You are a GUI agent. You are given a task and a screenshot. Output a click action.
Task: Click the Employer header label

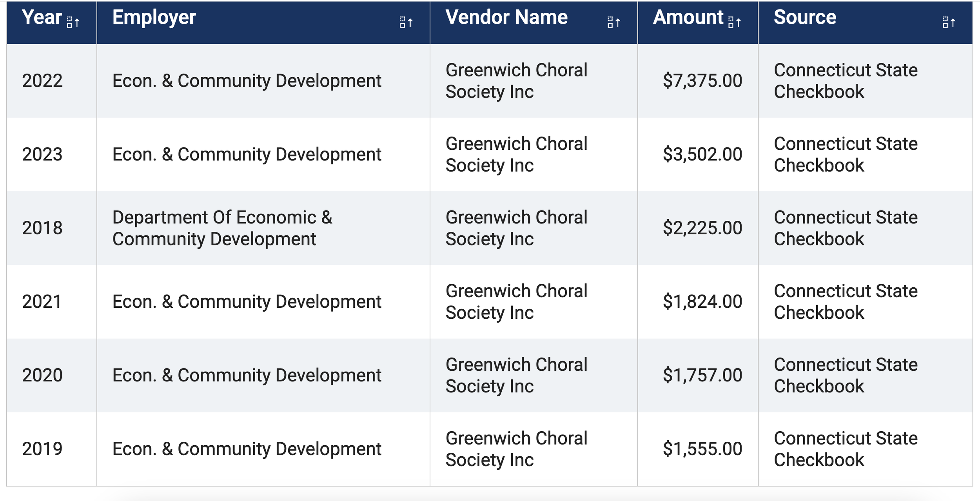pyautogui.click(x=154, y=18)
